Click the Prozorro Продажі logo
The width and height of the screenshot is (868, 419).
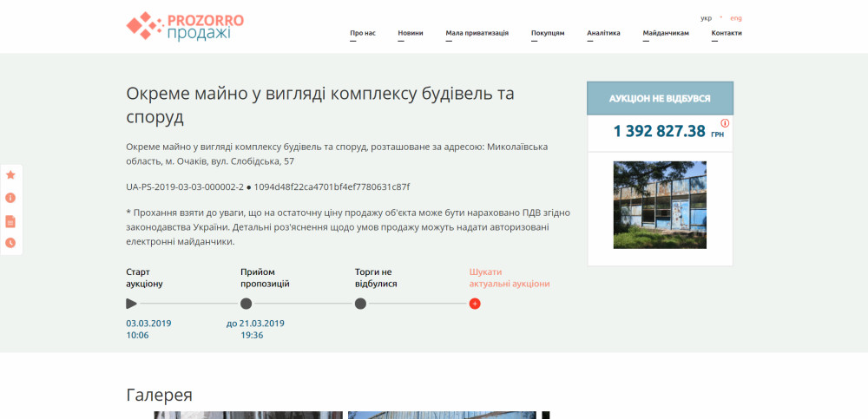184,26
